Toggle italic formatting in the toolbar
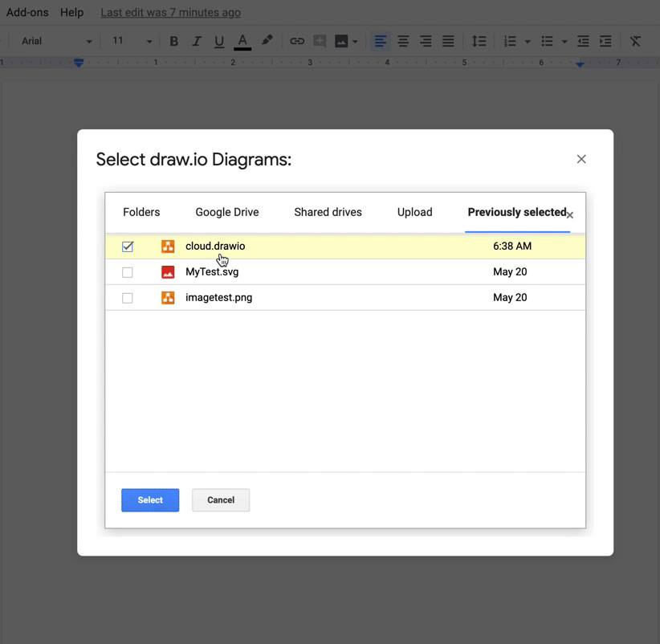Screen dimensions: 660x644 [x=196, y=41]
